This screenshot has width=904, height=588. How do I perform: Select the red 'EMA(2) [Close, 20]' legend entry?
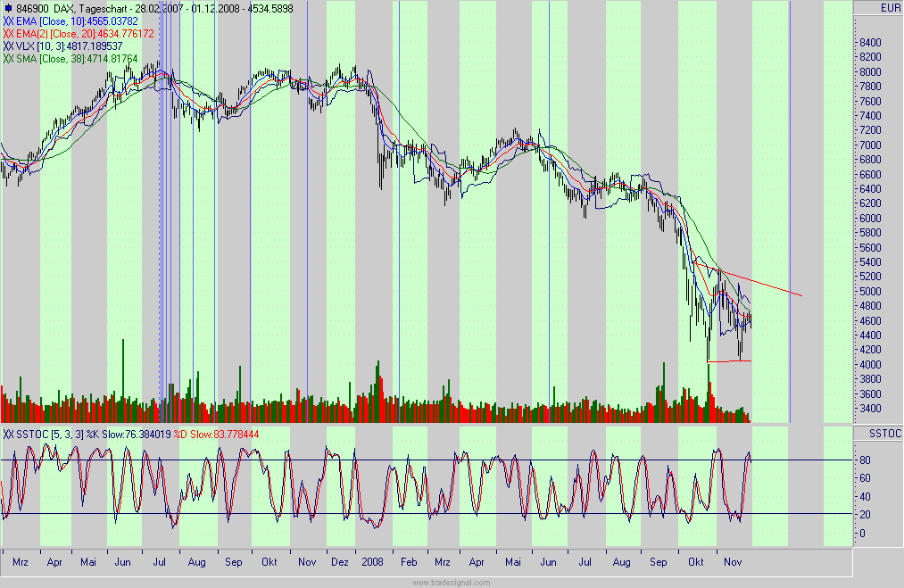tap(79, 34)
